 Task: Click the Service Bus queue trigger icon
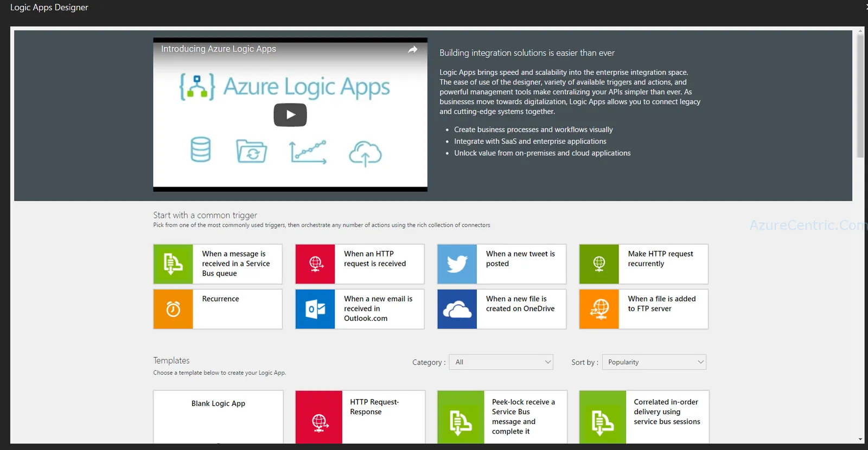173,264
